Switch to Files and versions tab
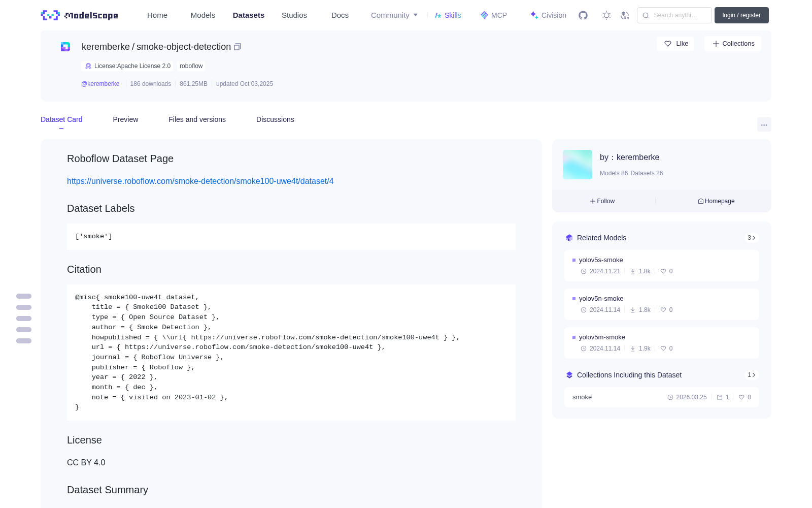Viewport: 812px width, 508px height. (x=197, y=119)
